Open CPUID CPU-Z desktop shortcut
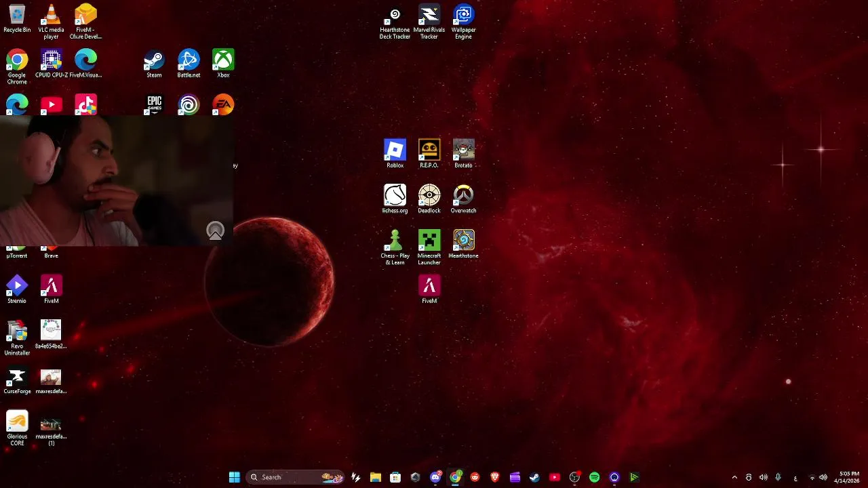This screenshot has height=488, width=868. [51, 63]
